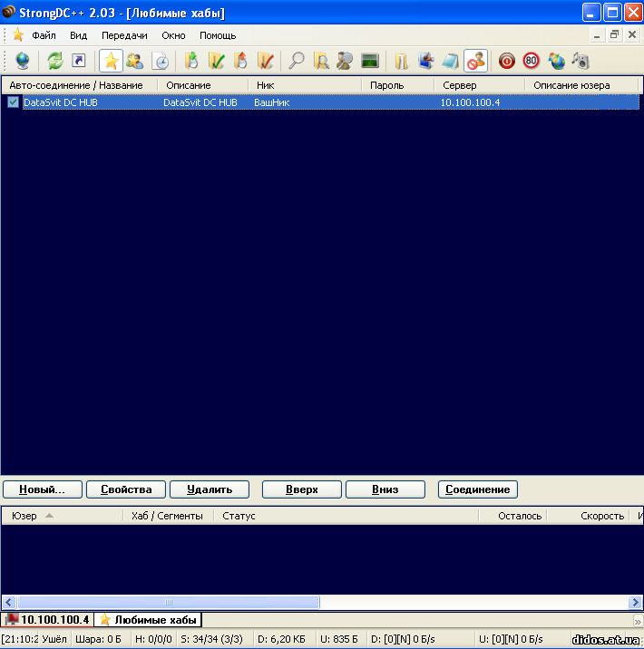Minimize the inner Любимые хабы child window
The width and height of the screenshot is (644, 649).
point(596,34)
